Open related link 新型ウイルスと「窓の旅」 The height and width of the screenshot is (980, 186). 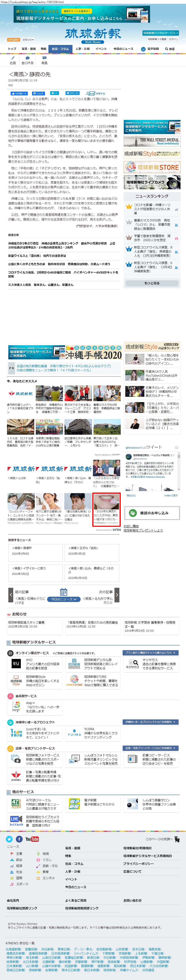(37, 256)
